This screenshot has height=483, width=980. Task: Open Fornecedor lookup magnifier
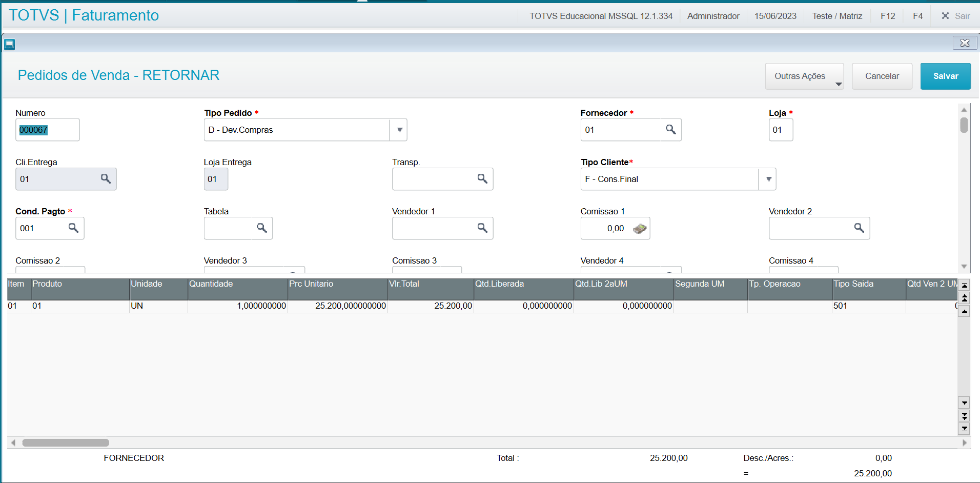point(670,129)
